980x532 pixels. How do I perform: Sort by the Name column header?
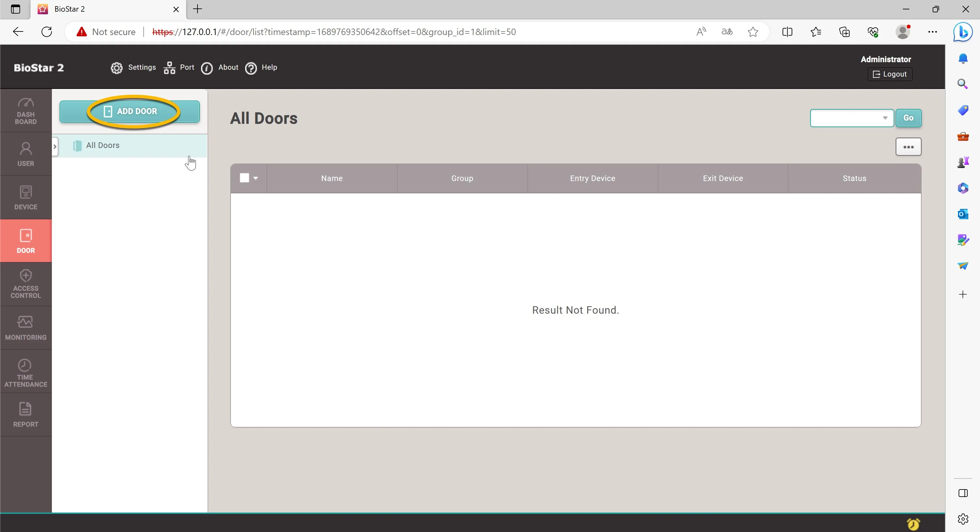(332, 178)
